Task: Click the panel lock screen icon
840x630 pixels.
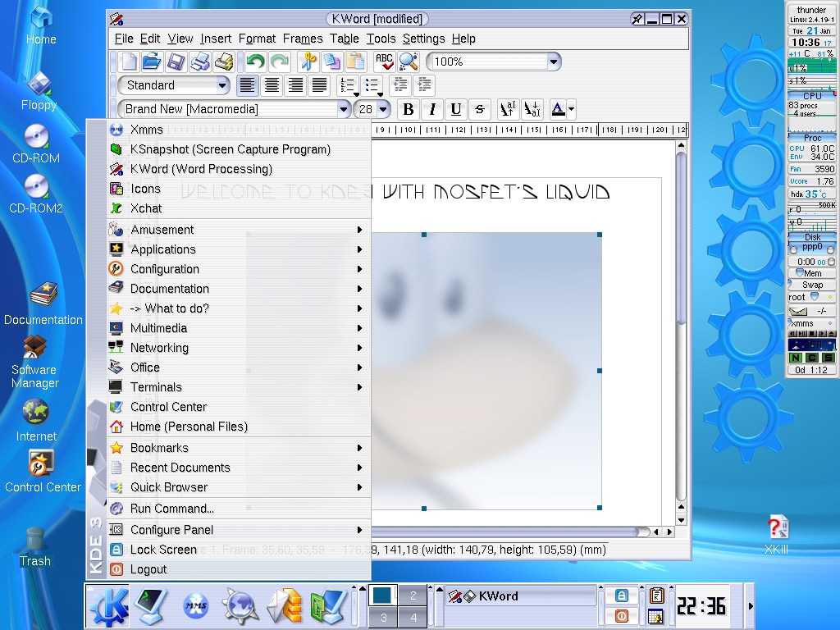Action: point(622,596)
